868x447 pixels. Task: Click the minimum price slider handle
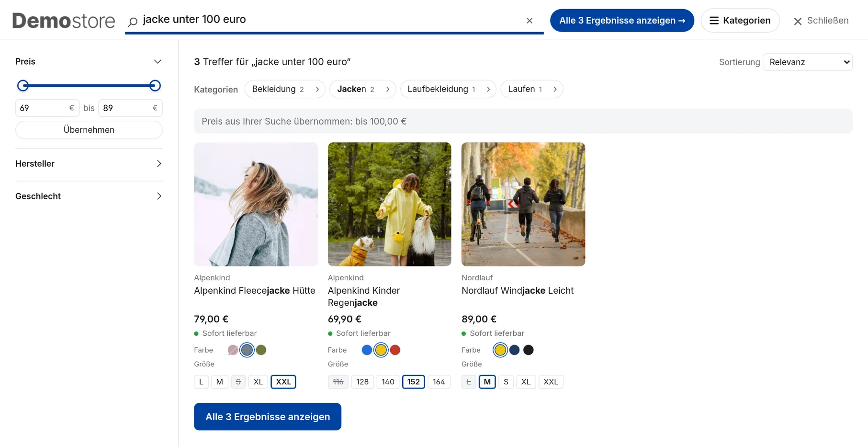(x=23, y=86)
